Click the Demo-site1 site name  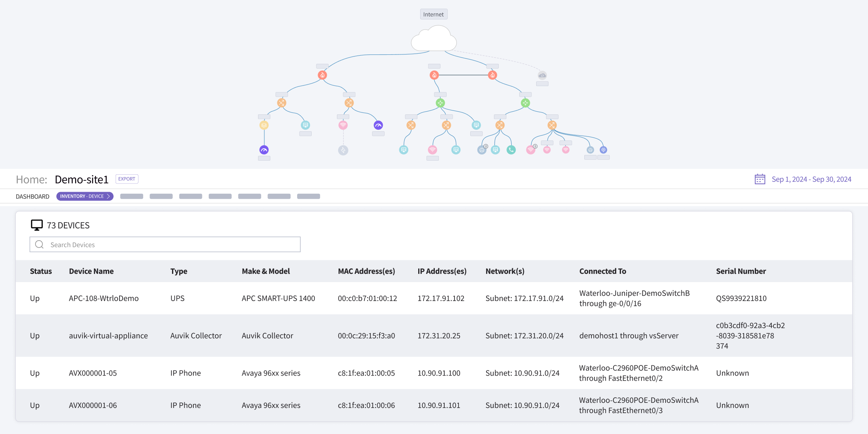click(x=82, y=180)
